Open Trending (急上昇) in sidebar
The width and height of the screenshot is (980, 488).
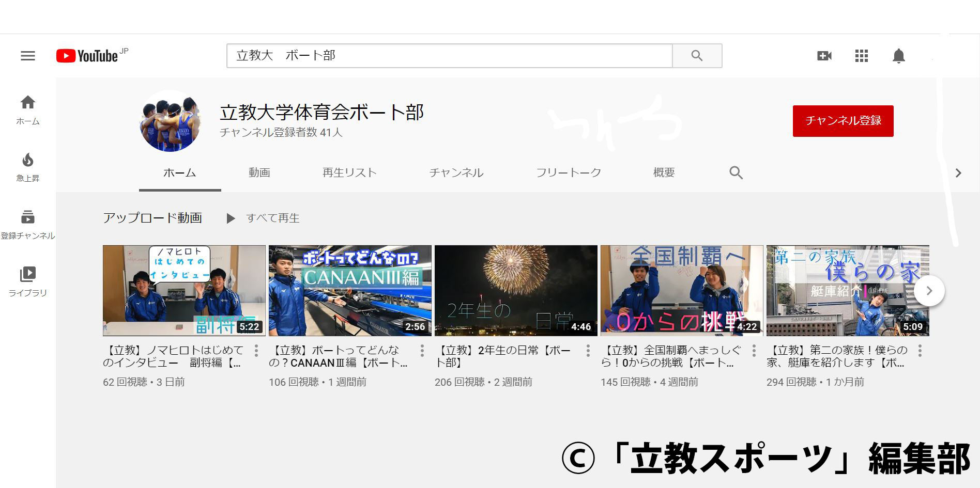[28, 167]
